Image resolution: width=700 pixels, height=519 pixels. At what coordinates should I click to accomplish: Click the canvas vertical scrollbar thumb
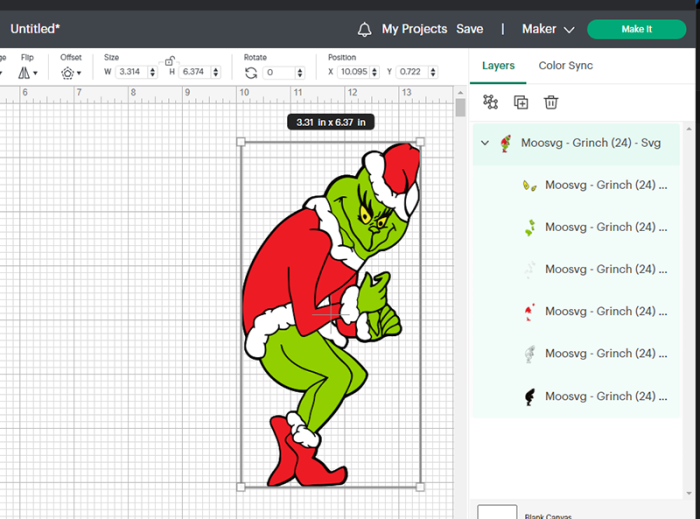460,108
